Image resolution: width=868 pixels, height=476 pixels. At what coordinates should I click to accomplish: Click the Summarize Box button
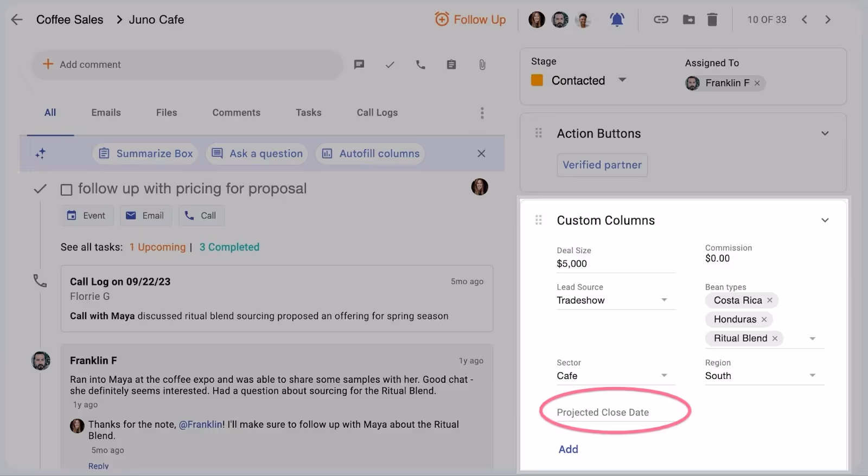pos(145,153)
